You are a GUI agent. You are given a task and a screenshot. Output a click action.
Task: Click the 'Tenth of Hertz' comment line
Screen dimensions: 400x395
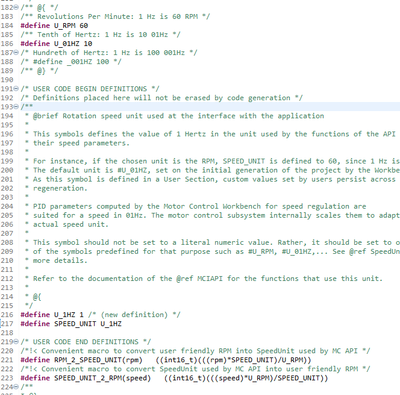101,34
